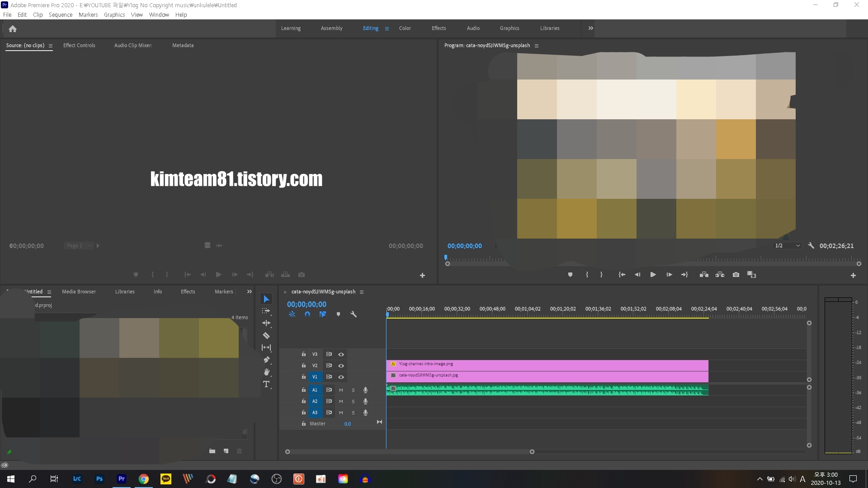Image resolution: width=868 pixels, height=488 pixels.
Task: Expand hidden project panel tabs chevron
Action: tap(249, 291)
